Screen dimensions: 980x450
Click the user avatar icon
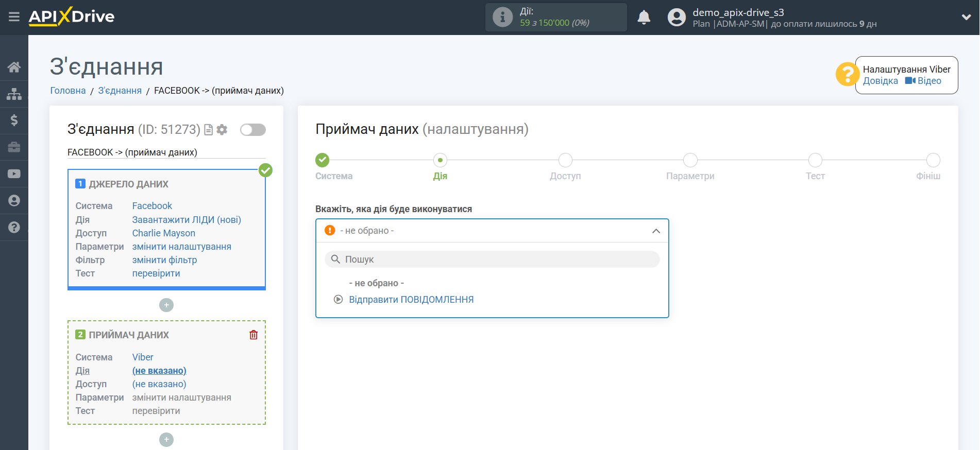pyautogui.click(x=677, y=18)
